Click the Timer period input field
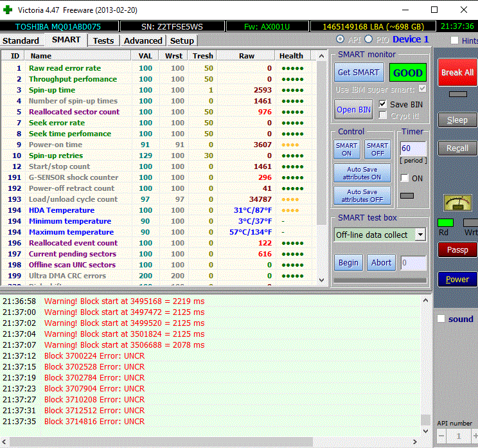Viewport: 478px width, 448px height. [412, 148]
